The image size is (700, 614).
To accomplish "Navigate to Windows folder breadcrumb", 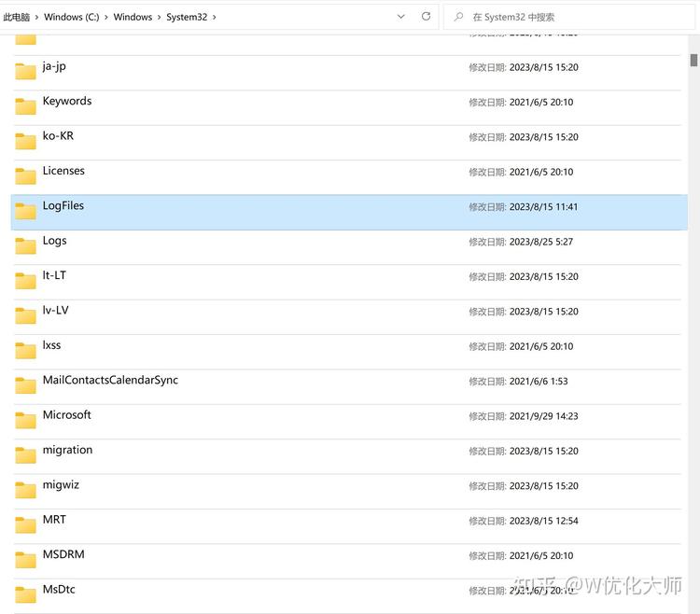I will pyautogui.click(x=133, y=17).
